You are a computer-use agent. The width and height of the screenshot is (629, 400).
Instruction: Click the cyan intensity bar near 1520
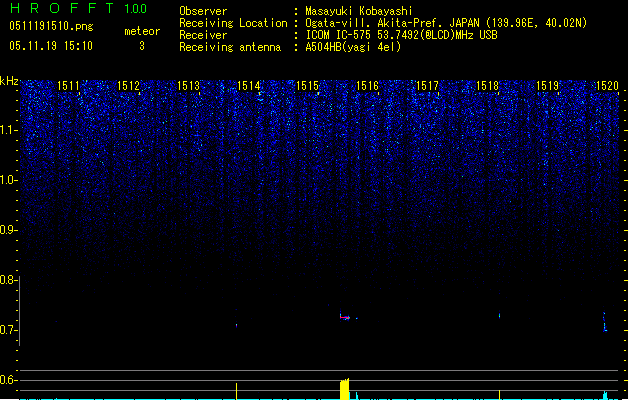pos(605,395)
